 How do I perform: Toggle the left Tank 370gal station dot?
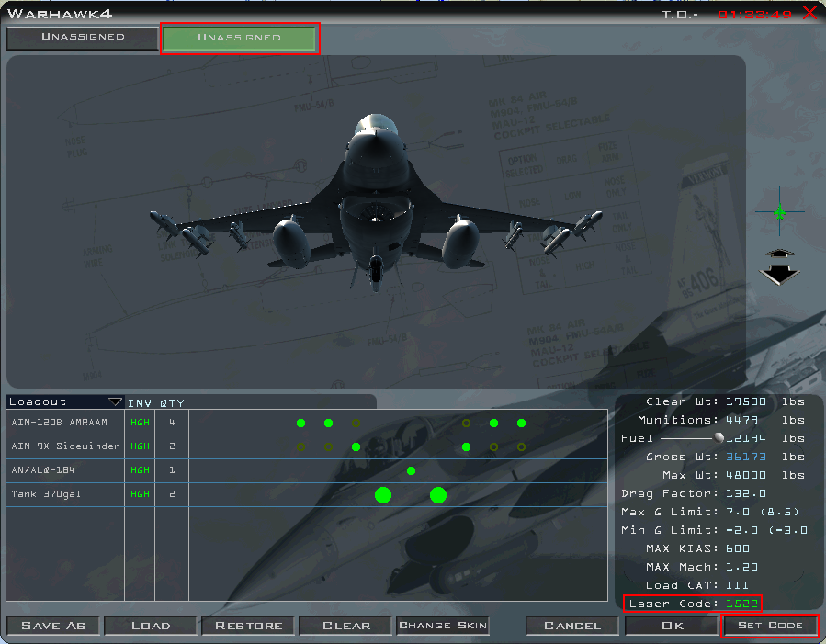[x=382, y=494]
